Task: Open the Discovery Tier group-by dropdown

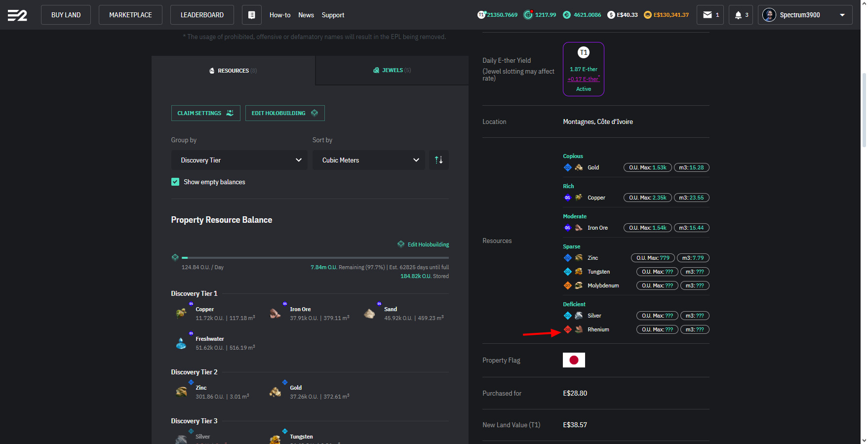Action: coord(239,160)
